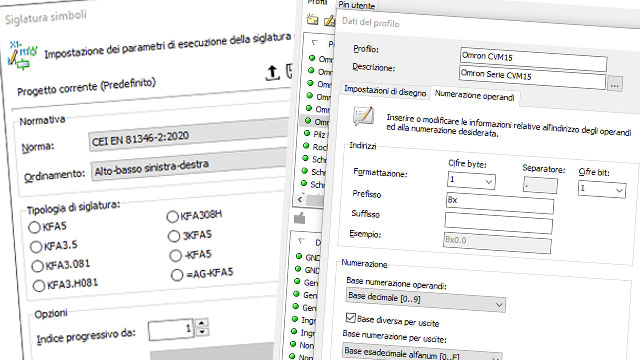
Task: Click the pencil edit profile icon
Action: [x=329, y=20]
